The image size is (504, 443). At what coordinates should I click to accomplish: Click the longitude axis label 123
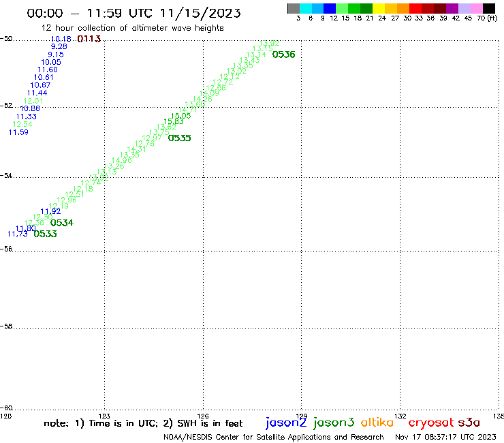click(x=104, y=416)
